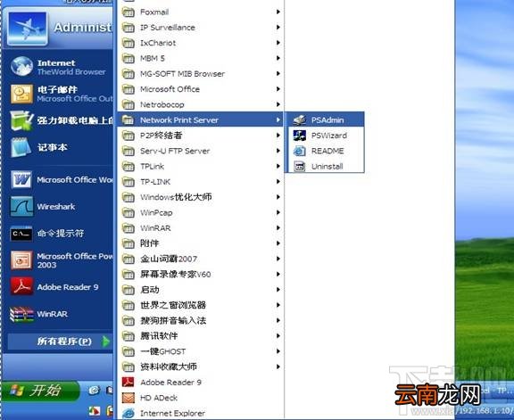Expand the TPLink submenu arrow
Screen dimensions: 514x420
pos(278,166)
